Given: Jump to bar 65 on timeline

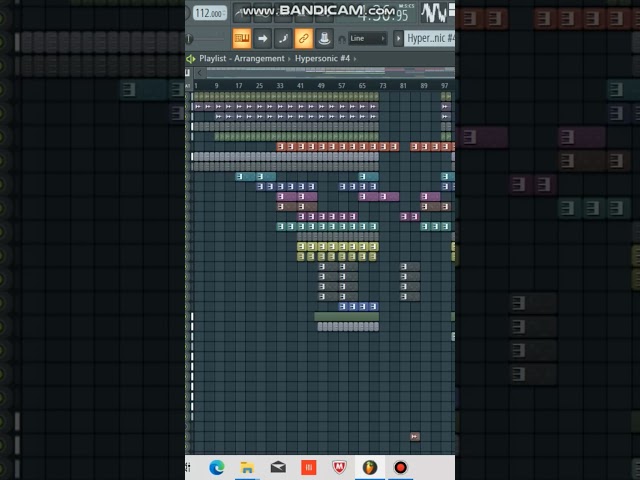Looking at the screenshot, I should pos(362,86).
